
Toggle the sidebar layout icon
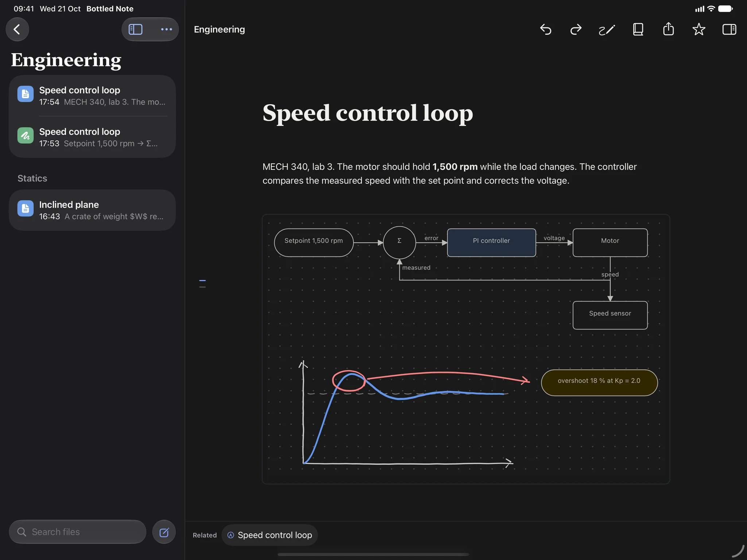[135, 29]
